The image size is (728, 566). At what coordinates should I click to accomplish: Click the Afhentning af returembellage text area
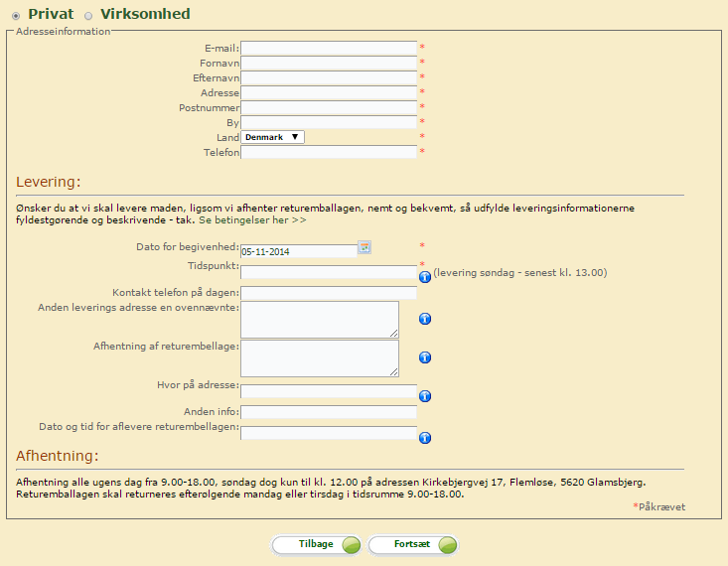click(320, 358)
